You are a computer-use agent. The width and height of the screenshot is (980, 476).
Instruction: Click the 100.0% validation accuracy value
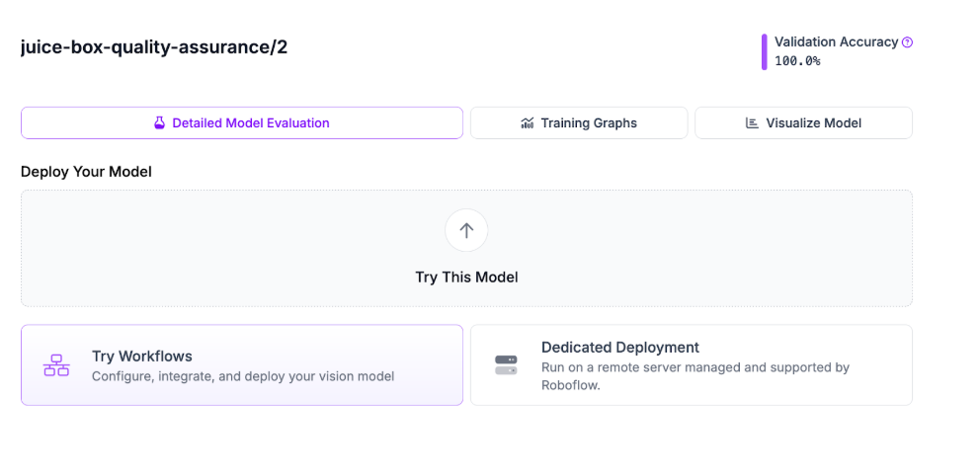pyautogui.click(x=797, y=61)
